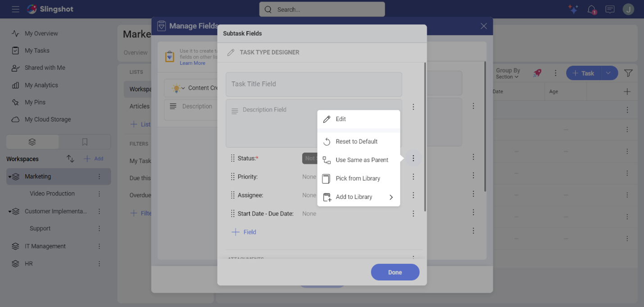Open Customer Implementation options menu
This screenshot has width=644, height=307.
(100, 211)
